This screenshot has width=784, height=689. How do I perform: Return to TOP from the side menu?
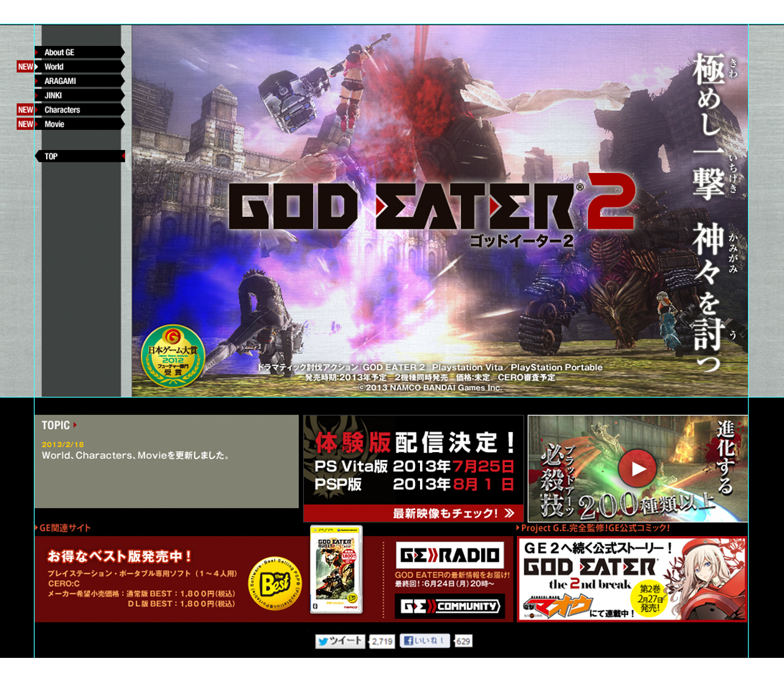80,156
